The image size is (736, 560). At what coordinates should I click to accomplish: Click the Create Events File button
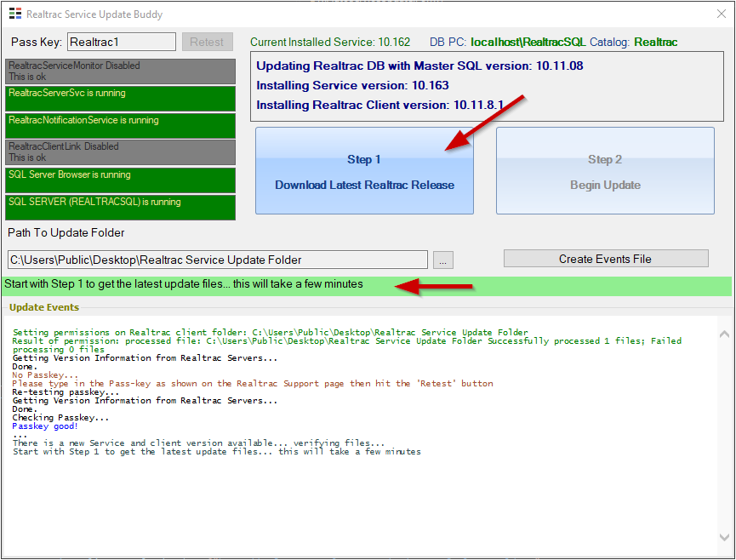pyautogui.click(x=606, y=259)
